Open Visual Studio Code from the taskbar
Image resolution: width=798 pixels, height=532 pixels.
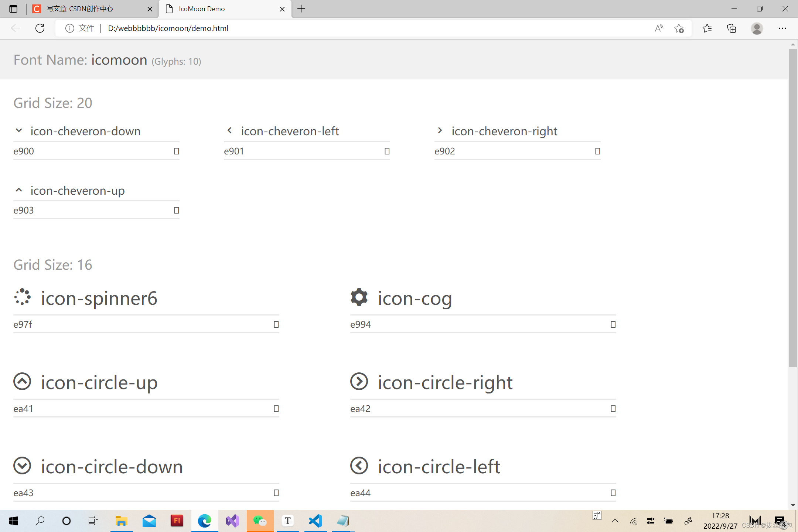[x=315, y=521]
